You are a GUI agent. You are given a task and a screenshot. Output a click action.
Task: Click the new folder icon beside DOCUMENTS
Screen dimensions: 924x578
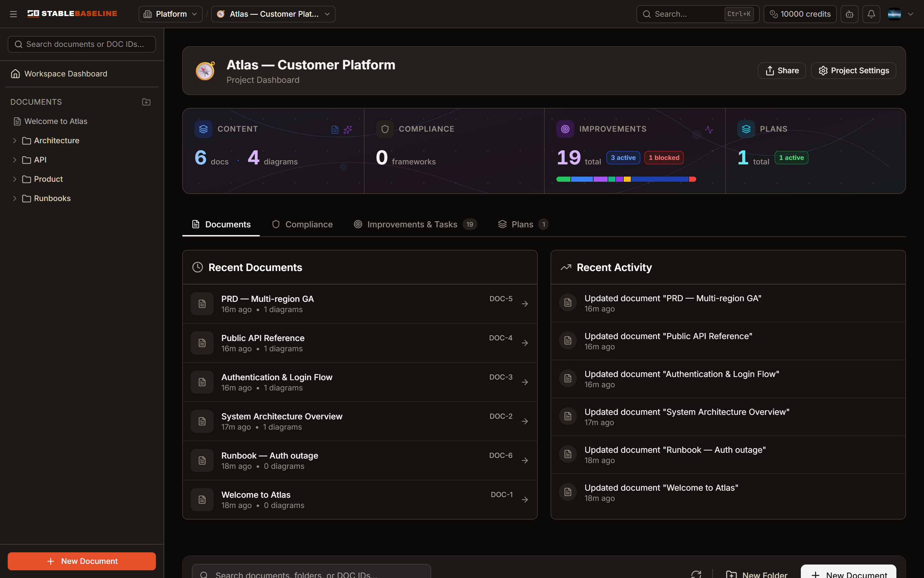click(x=146, y=102)
